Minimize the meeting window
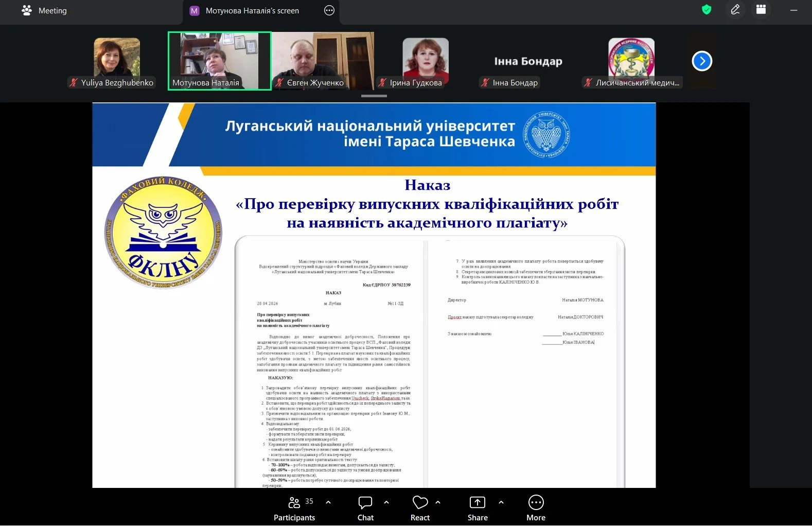812x526 pixels. pos(793,10)
